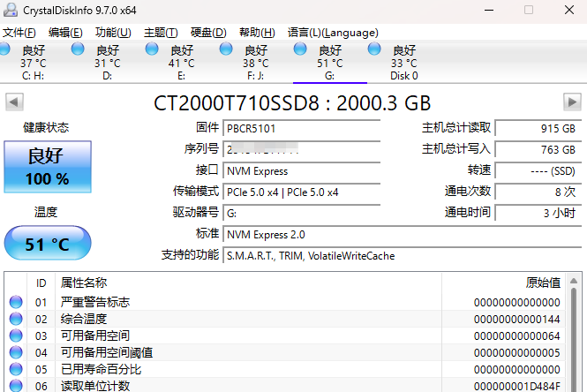This screenshot has height=392, width=587.
Task: Select the C: H: disk tab at 37 °C
Action: click(34, 63)
